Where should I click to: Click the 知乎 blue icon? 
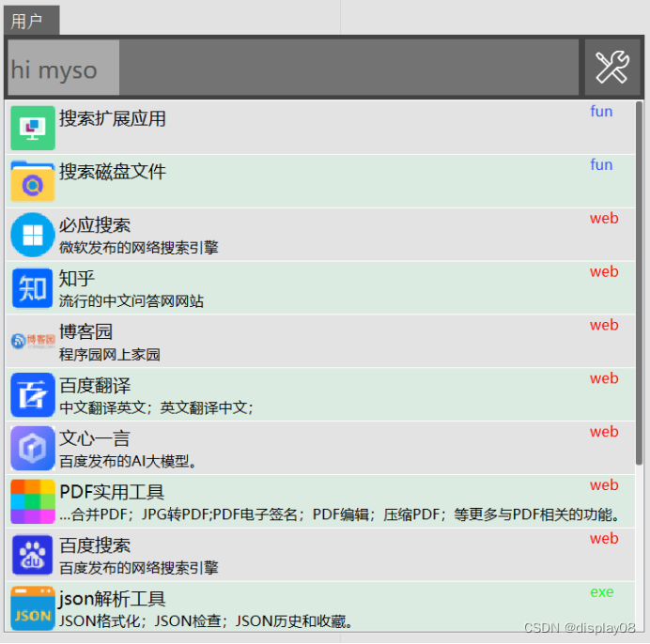point(33,288)
